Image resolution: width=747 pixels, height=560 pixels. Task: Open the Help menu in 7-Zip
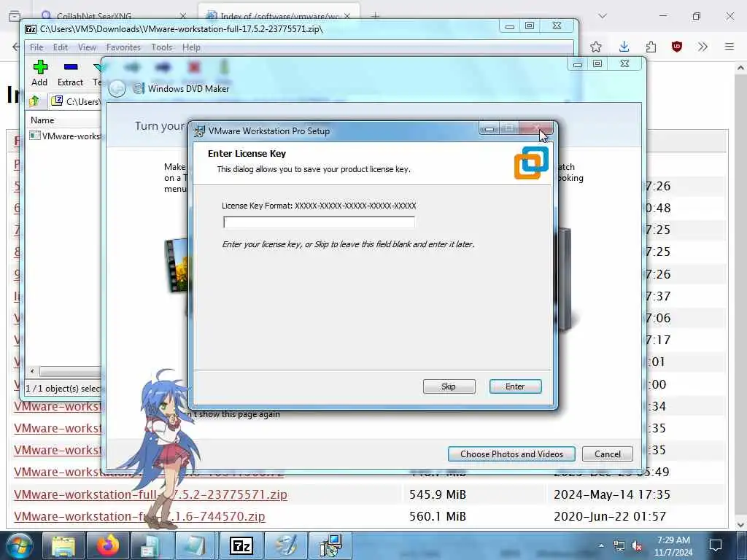click(x=191, y=47)
